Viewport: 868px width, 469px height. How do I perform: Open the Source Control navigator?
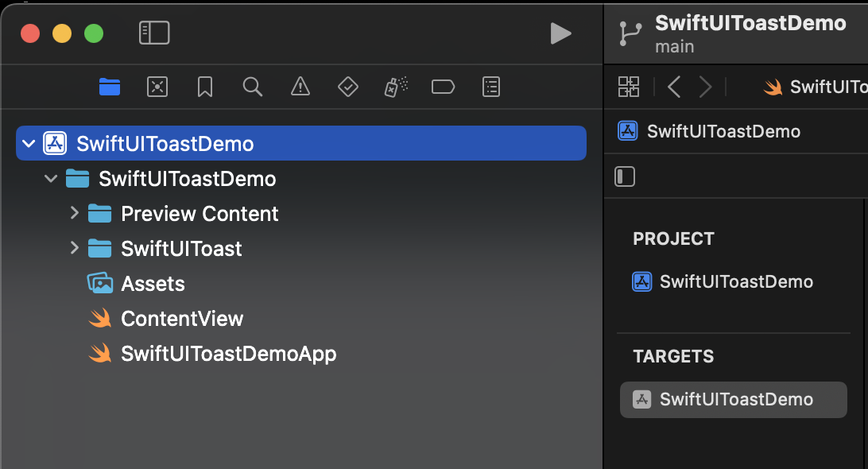click(x=157, y=87)
